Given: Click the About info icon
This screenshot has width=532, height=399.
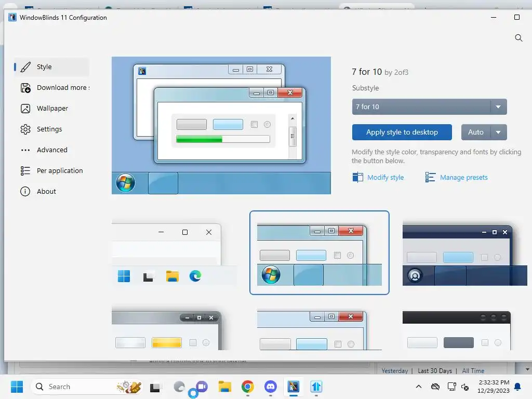Looking at the screenshot, I should coord(25,191).
